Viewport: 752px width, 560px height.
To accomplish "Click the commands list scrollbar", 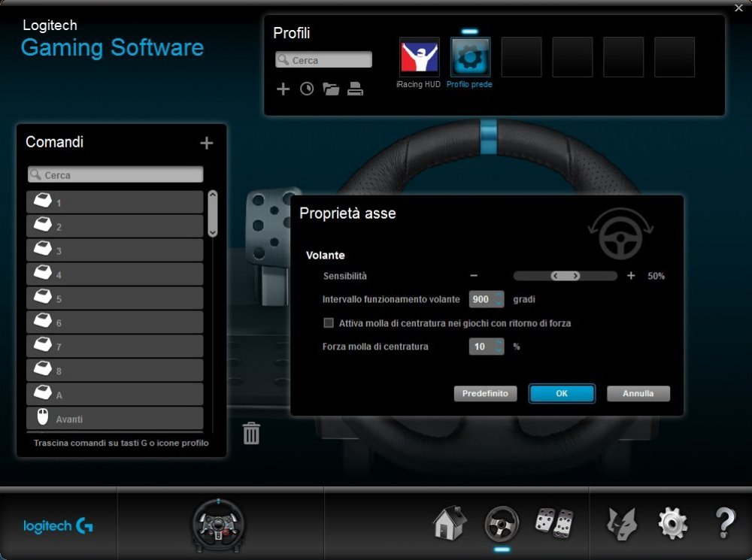I will click(213, 213).
